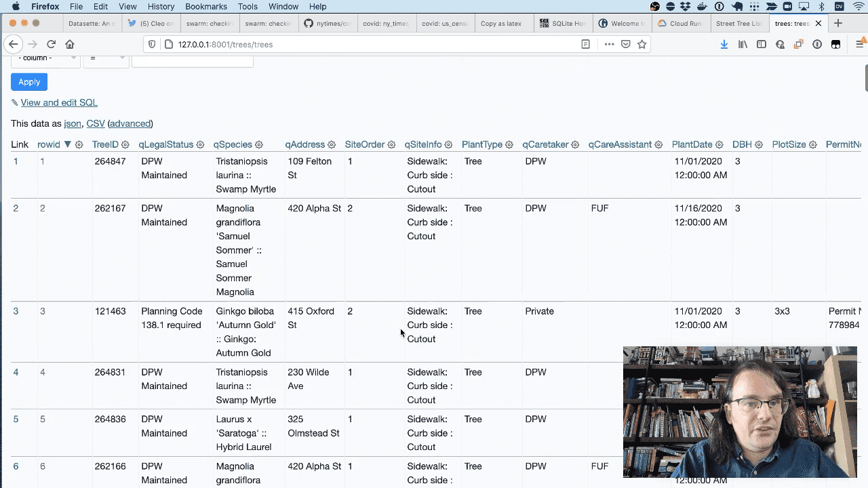Open row link 3
This screenshot has width=868, height=488.
coord(16,312)
